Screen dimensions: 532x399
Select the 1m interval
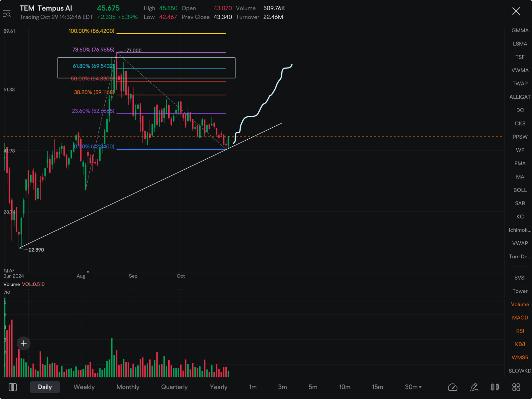point(253,387)
